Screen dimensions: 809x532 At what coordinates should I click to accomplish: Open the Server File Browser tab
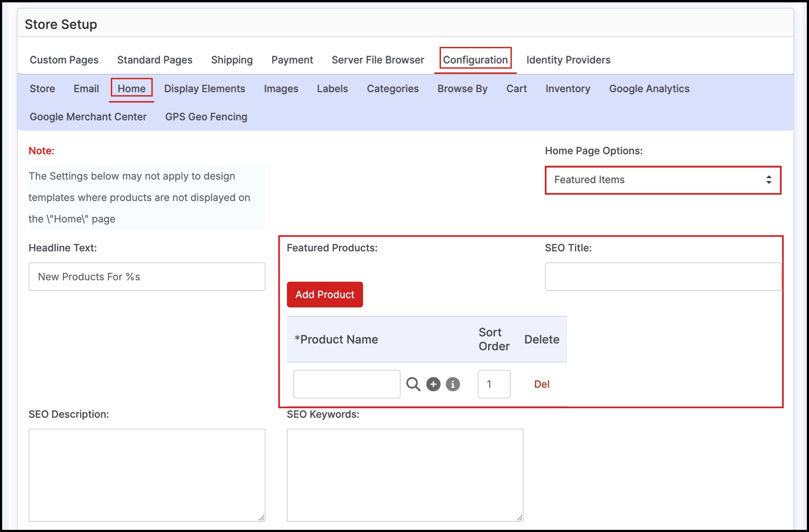pos(378,60)
